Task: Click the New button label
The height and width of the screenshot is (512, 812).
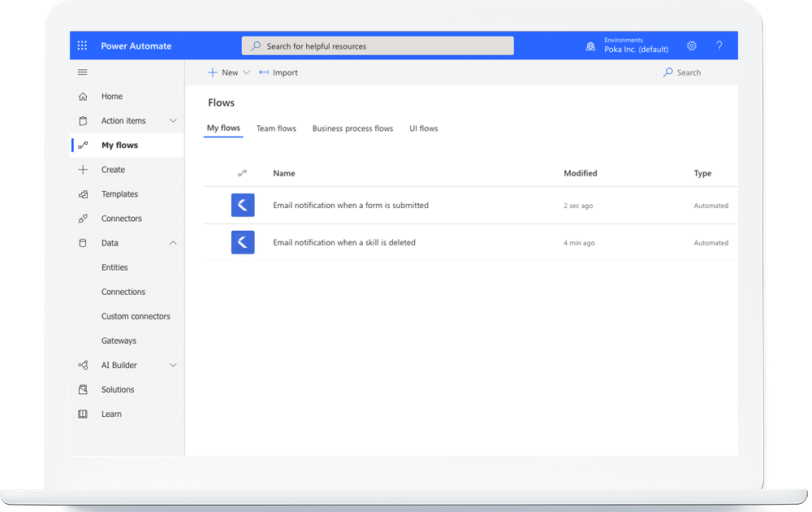Action: [230, 72]
